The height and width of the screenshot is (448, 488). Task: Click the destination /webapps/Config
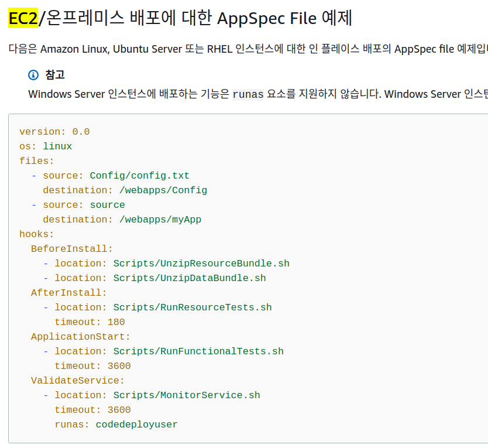coord(163,190)
